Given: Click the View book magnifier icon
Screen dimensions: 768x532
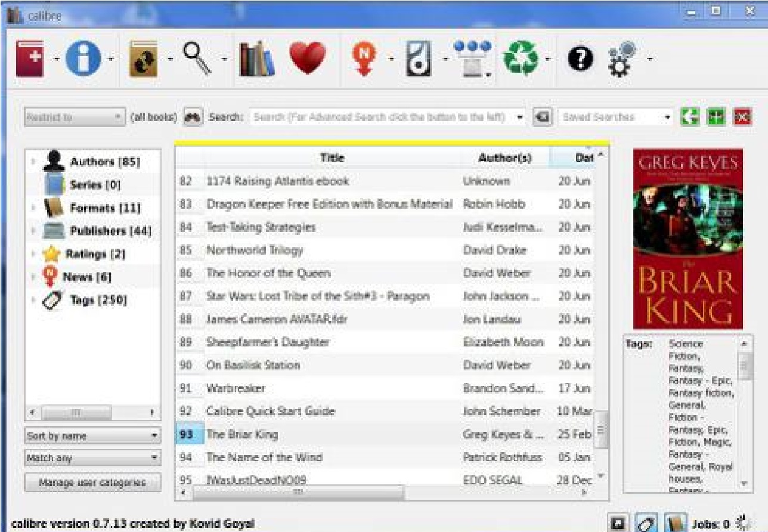Looking at the screenshot, I should click(197, 58).
